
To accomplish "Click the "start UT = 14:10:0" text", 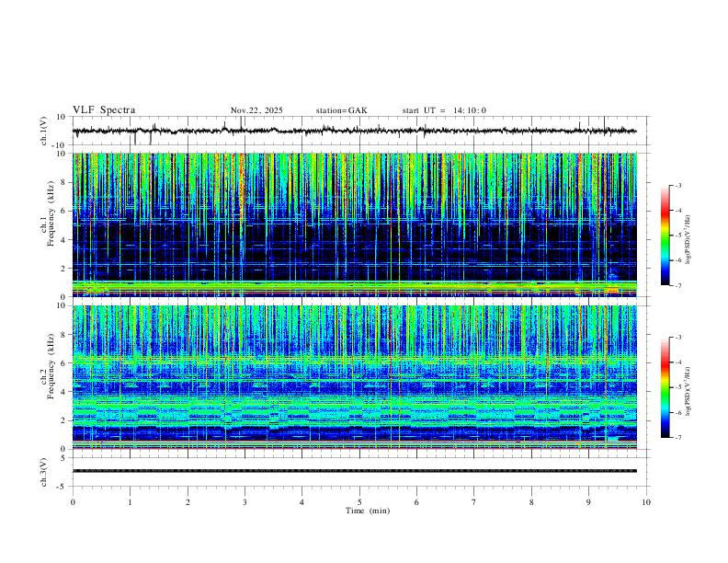I will (444, 110).
